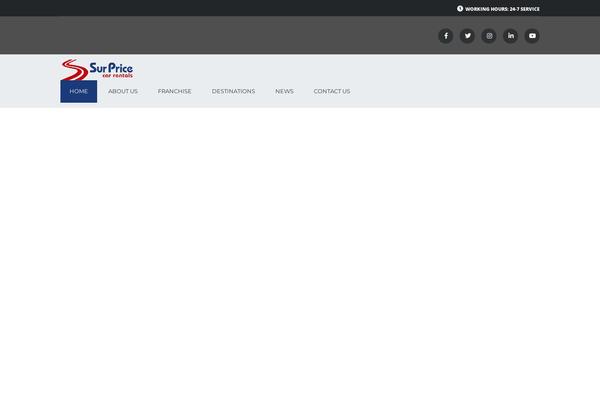Open the Facebook social icon
Image resolution: width=600 pixels, height=400 pixels.
pos(446,36)
